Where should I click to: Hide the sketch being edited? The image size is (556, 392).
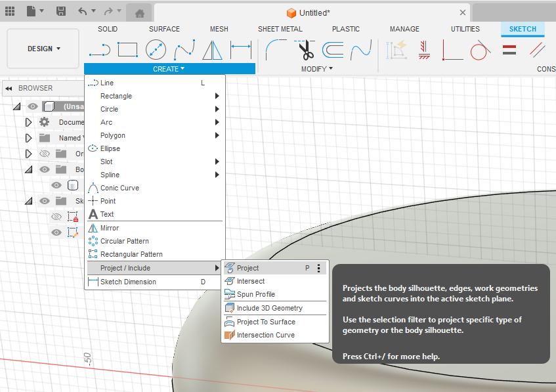[56, 232]
